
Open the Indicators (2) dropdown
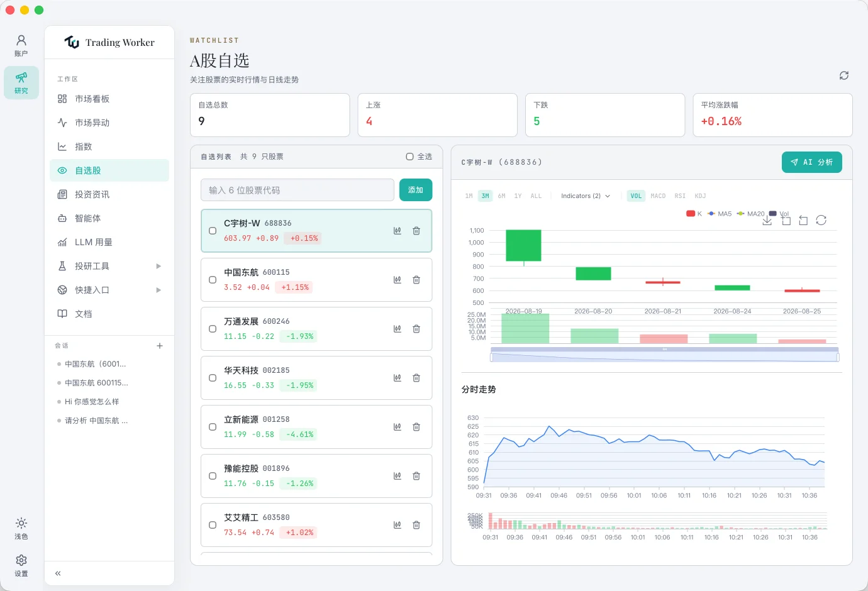(x=586, y=196)
